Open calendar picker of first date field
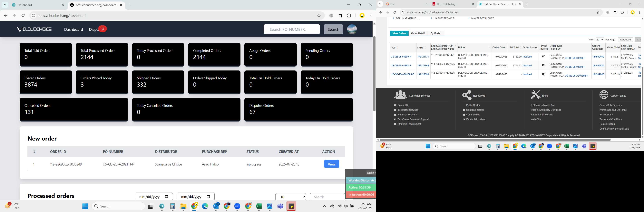 click(x=167, y=196)
